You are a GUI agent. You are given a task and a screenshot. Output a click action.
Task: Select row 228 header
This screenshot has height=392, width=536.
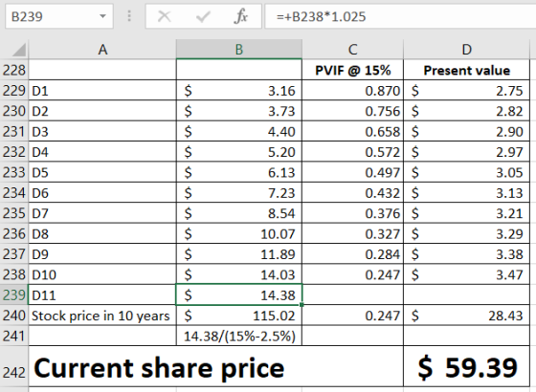pos(14,70)
